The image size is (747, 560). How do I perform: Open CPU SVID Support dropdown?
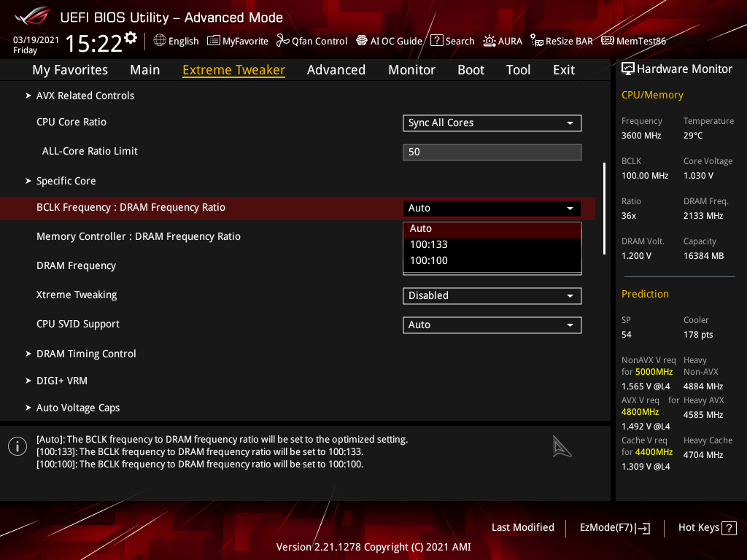coord(492,324)
